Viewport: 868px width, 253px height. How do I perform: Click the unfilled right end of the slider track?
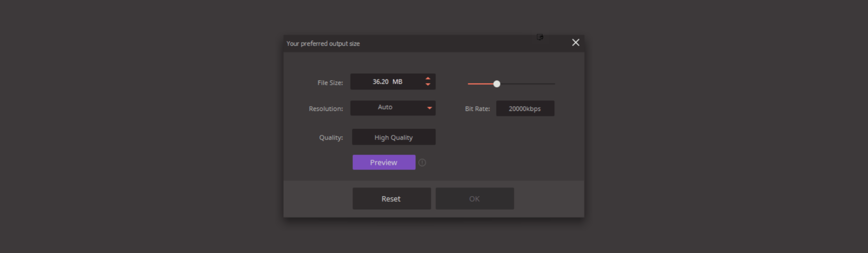(x=528, y=84)
